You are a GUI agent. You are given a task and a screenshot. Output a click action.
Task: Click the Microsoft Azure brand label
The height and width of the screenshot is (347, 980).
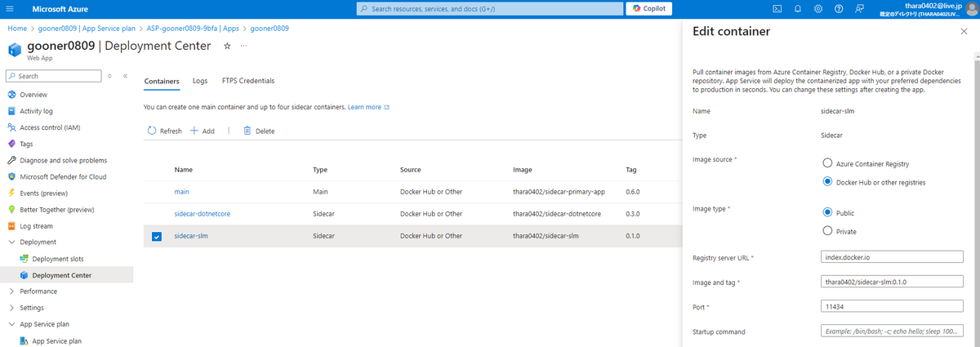[61, 8]
